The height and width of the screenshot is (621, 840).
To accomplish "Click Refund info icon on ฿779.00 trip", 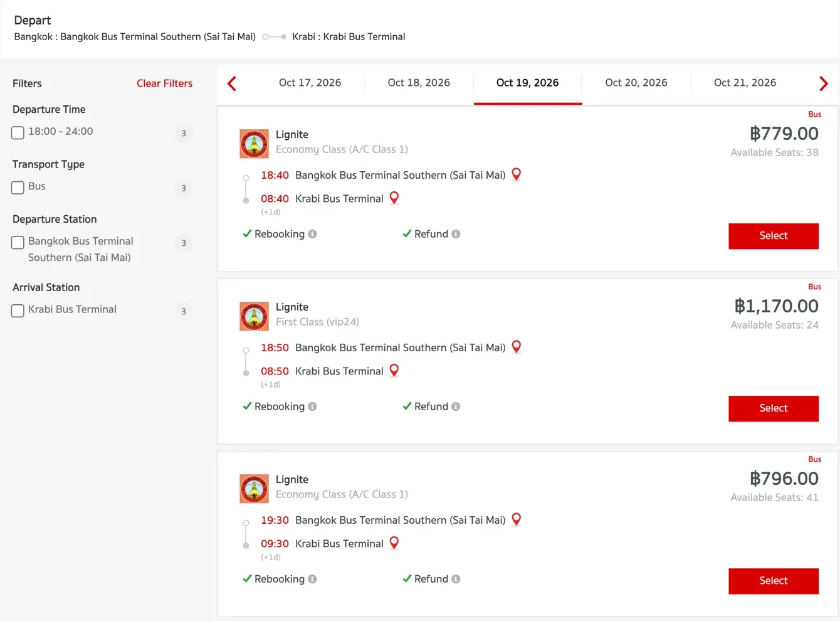I will [456, 234].
